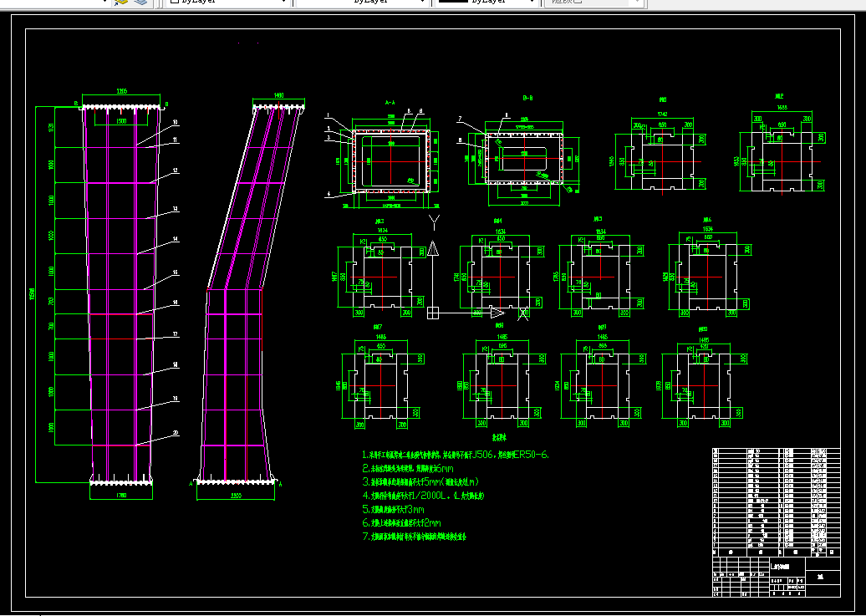Viewport: 866px width, 616px height.
Task: Click note line 4 with 1/2000L
Action: point(423,496)
